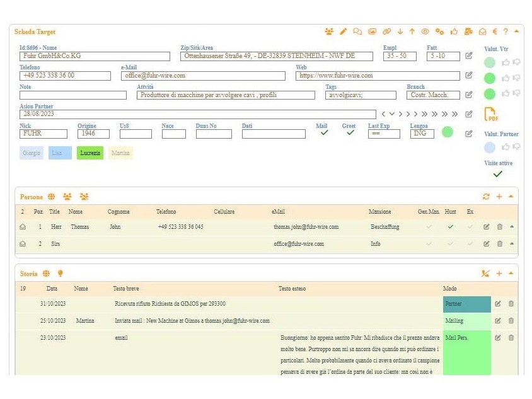Click the open envelope icon in Scheda Target toolbar
532x399 pixels.
(x=482, y=32)
